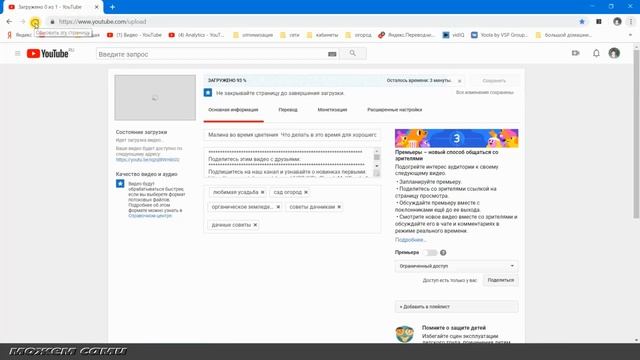Screen dimensions: 640x360
Task: Click the magnifier search button
Action: (353, 53)
